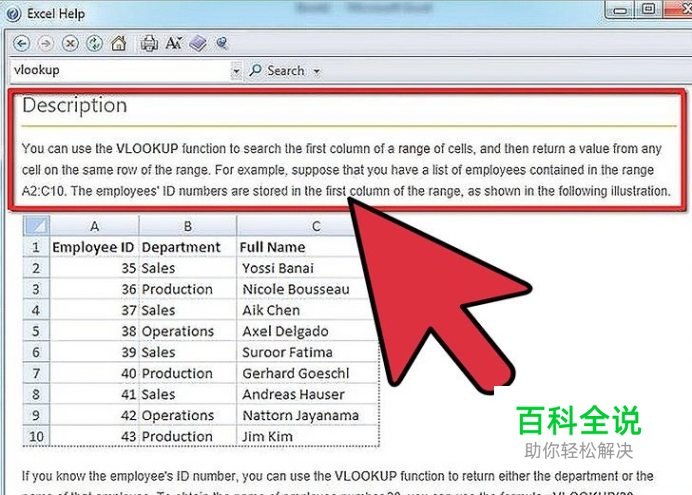Click the Excel Help title icon
This screenshot has width=692, height=495.
(13, 14)
